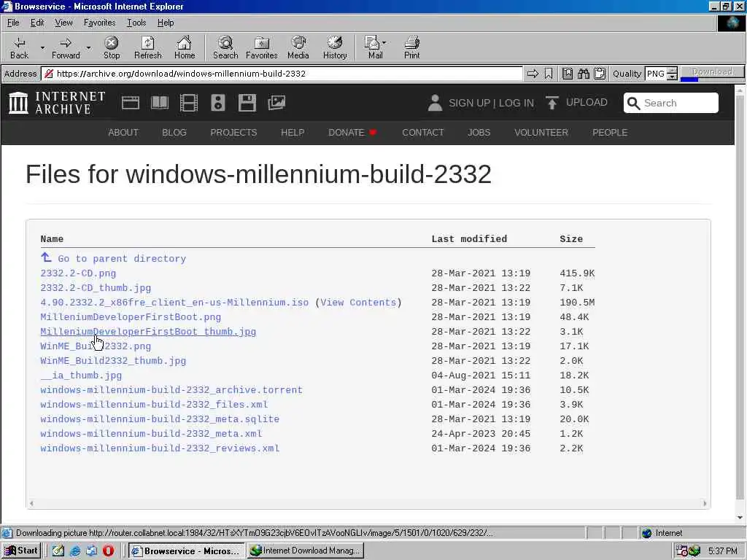
Task: Open the File menu
Action: (x=13, y=23)
